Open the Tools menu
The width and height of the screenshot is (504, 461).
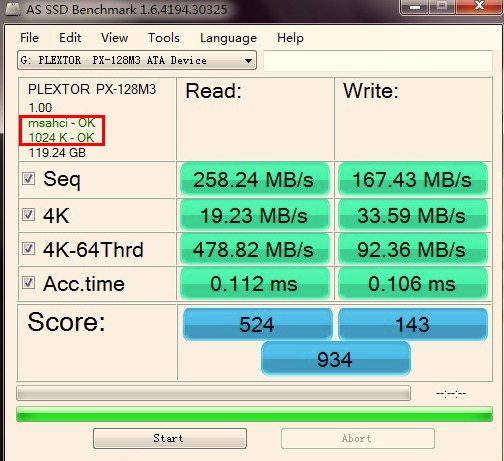point(164,38)
